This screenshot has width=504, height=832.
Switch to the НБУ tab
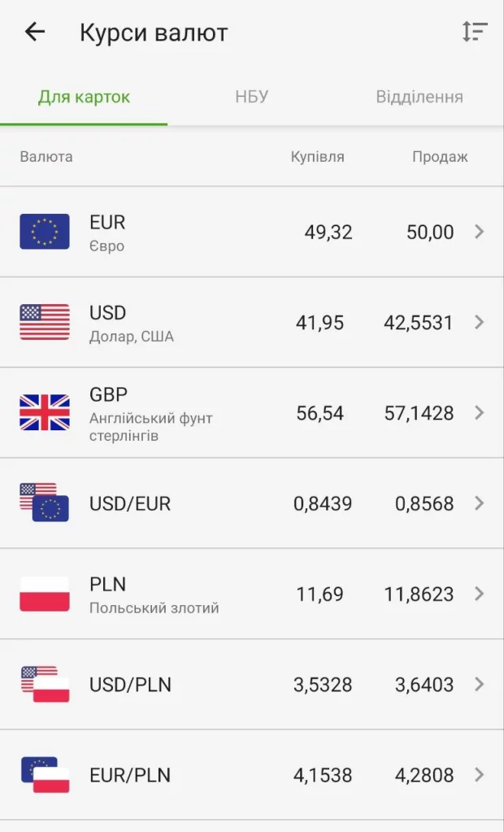[251, 98]
